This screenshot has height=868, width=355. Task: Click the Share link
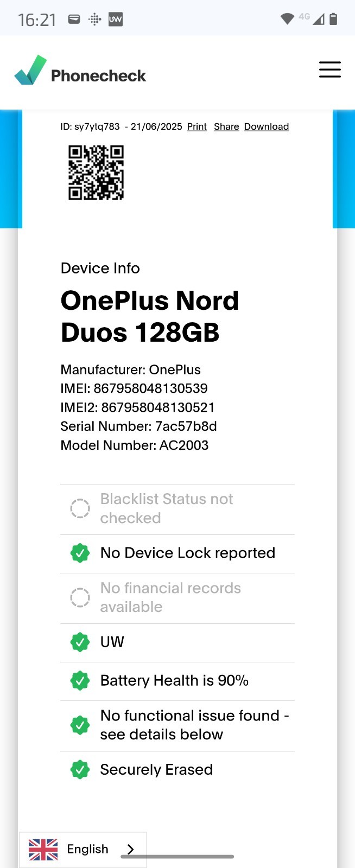(226, 126)
